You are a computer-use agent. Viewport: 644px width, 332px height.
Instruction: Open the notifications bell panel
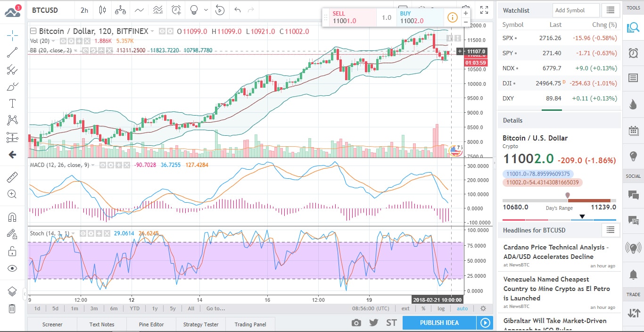(633, 274)
